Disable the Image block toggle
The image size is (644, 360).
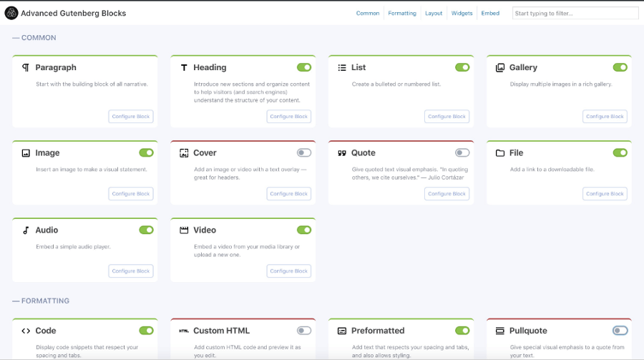(x=146, y=153)
